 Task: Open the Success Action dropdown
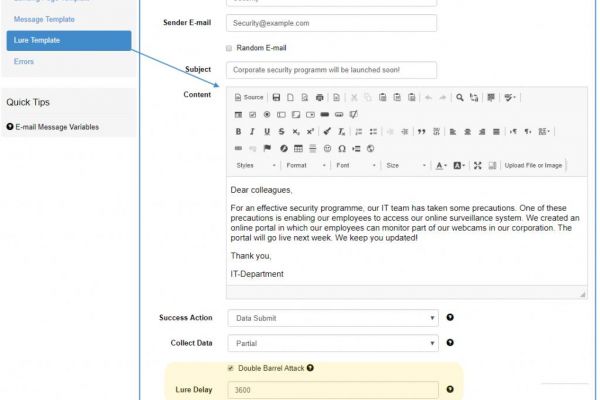point(332,318)
